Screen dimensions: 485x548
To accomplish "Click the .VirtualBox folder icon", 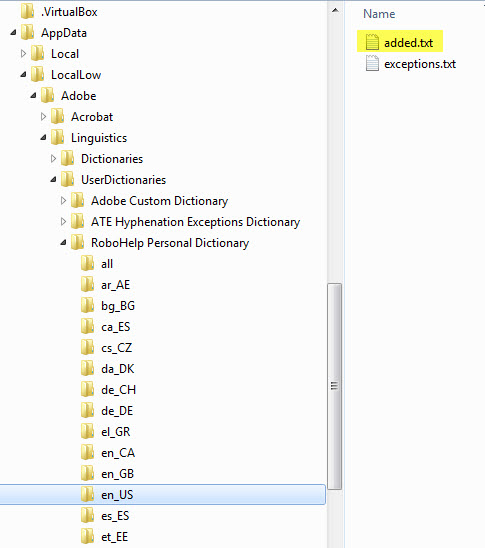I will [28, 12].
